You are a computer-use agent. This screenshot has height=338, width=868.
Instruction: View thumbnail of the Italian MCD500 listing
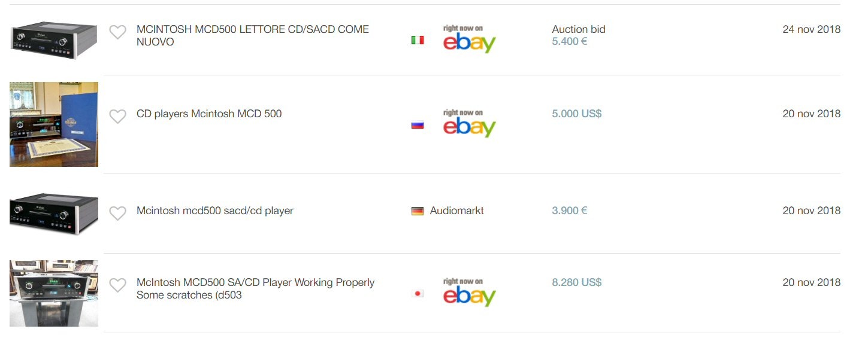[54, 40]
